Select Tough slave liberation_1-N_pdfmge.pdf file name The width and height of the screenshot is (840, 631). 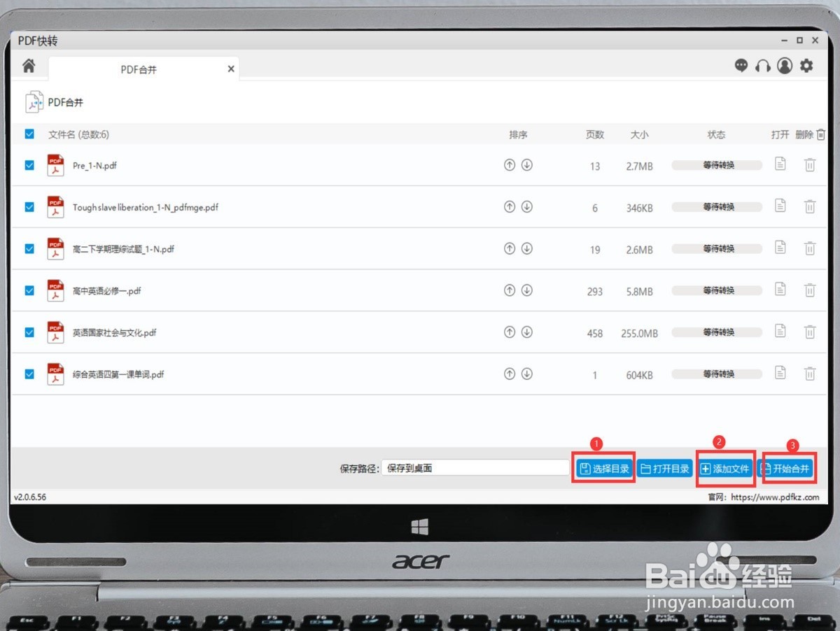tap(146, 208)
